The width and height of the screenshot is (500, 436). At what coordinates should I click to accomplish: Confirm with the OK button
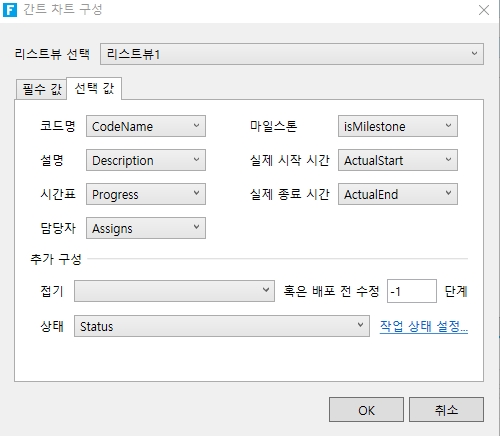click(x=366, y=410)
